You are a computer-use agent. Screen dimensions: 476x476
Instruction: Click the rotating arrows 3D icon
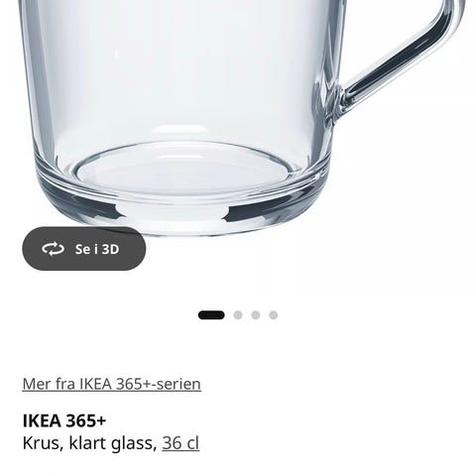(x=53, y=249)
